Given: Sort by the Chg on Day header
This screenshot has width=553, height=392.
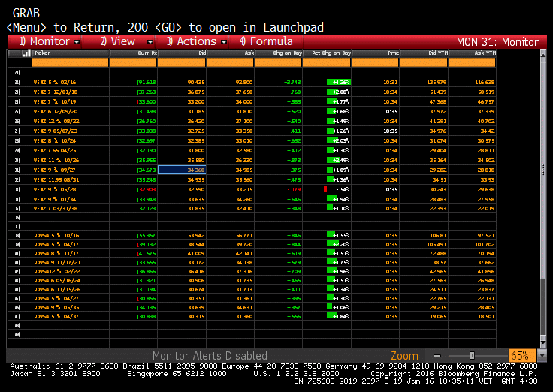Looking at the screenshot, I should click(x=278, y=53).
